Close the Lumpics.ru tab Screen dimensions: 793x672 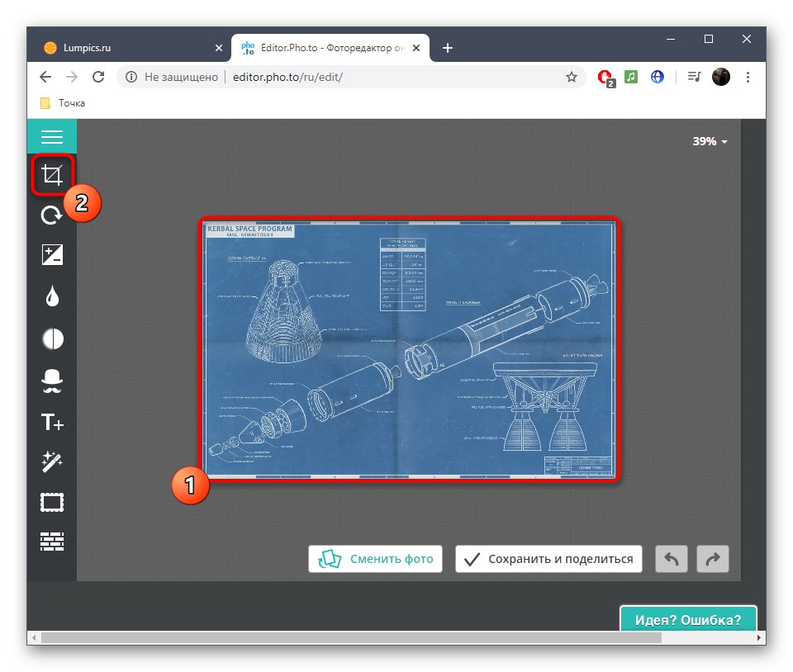[x=218, y=48]
